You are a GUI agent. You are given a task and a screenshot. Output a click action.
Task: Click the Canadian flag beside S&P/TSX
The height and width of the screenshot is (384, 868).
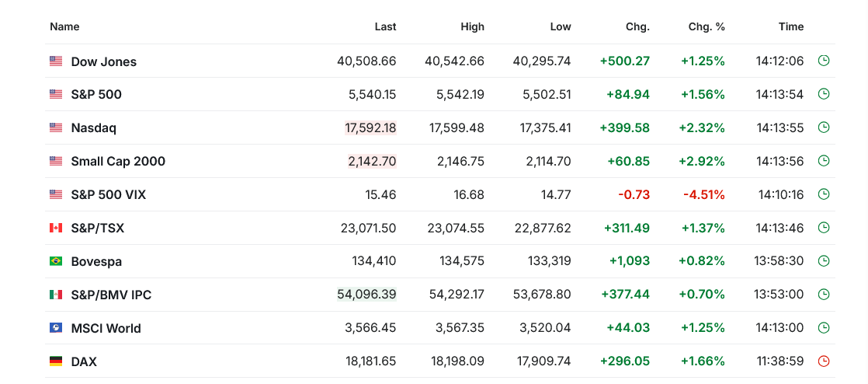(x=56, y=228)
